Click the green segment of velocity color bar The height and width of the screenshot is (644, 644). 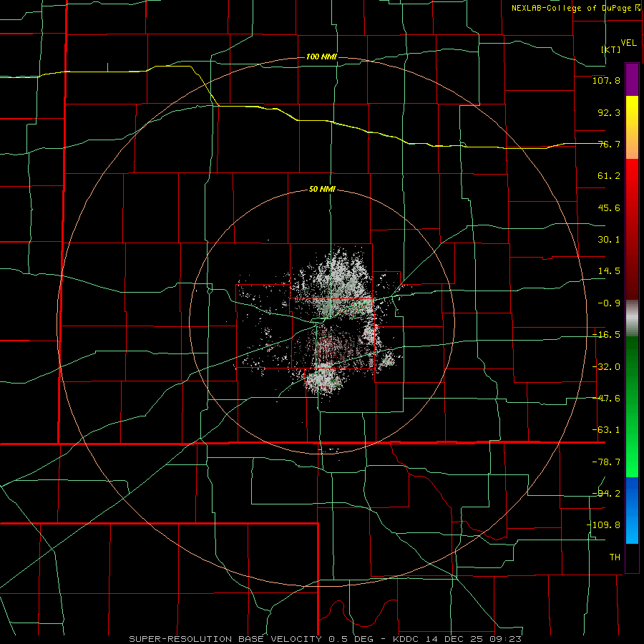click(632, 406)
